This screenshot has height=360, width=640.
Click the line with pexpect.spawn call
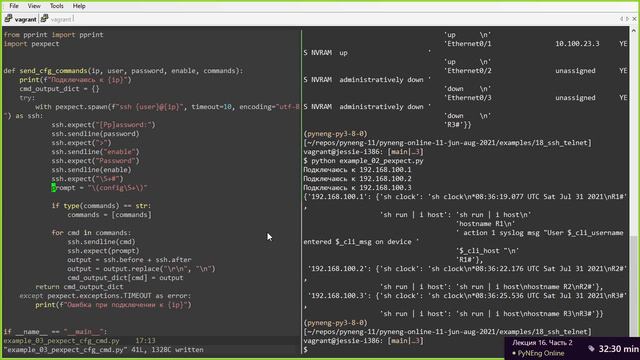(167, 107)
